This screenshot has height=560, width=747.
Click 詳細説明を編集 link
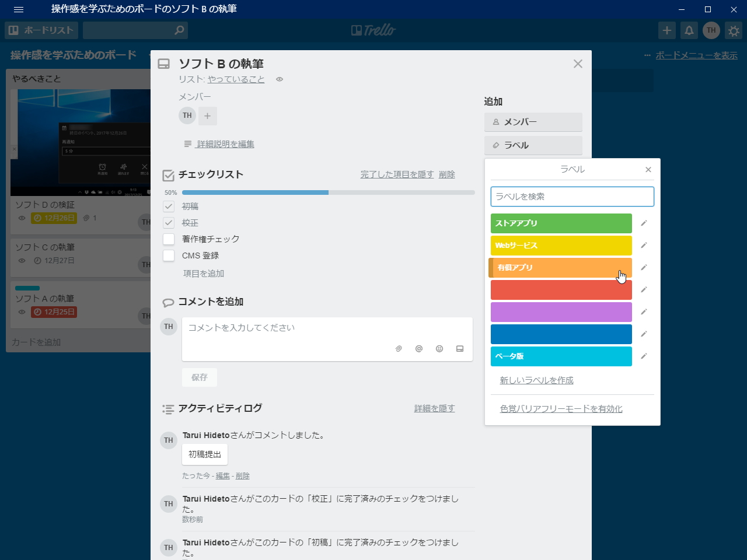[x=225, y=144]
